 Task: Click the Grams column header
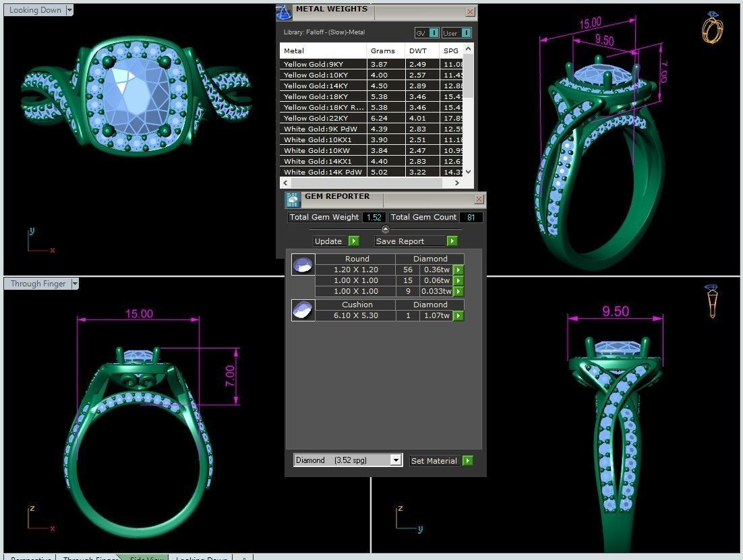tap(386, 51)
